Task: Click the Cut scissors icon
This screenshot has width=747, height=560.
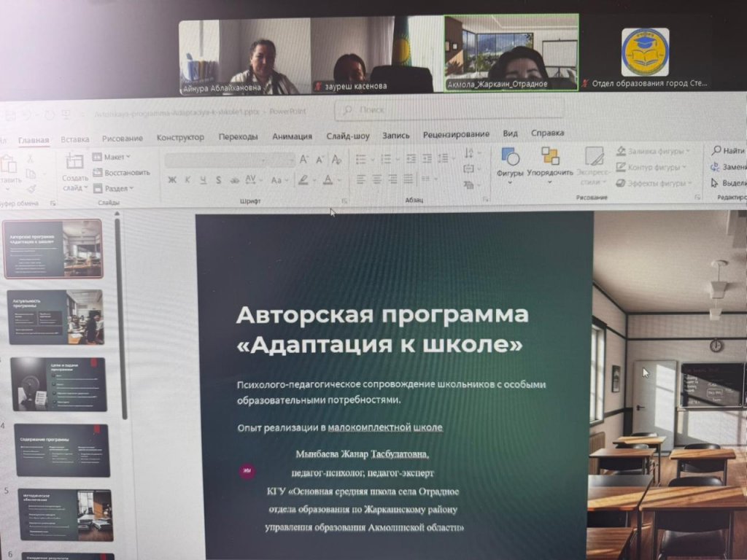Action: (31, 159)
